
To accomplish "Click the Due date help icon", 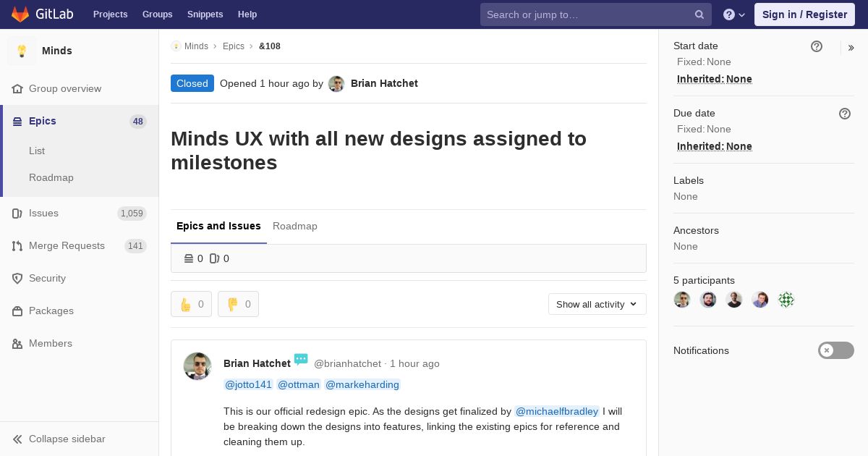I will [845, 114].
